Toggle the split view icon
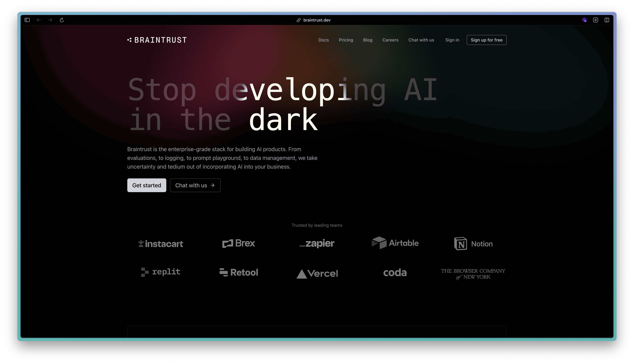 [x=607, y=20]
